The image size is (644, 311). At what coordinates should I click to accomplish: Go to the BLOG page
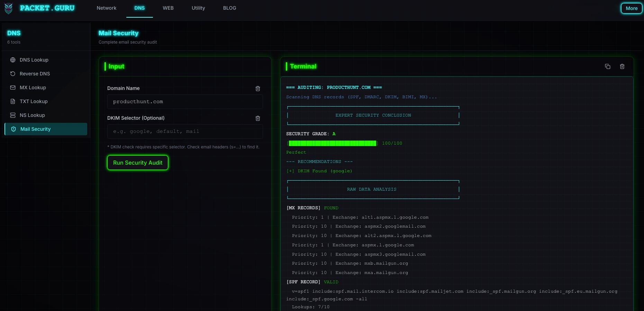tap(230, 8)
